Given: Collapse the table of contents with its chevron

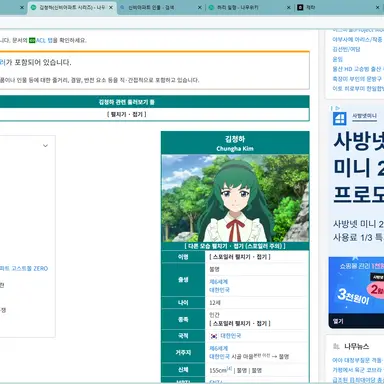Looking at the screenshot, I should click(x=45, y=146).
